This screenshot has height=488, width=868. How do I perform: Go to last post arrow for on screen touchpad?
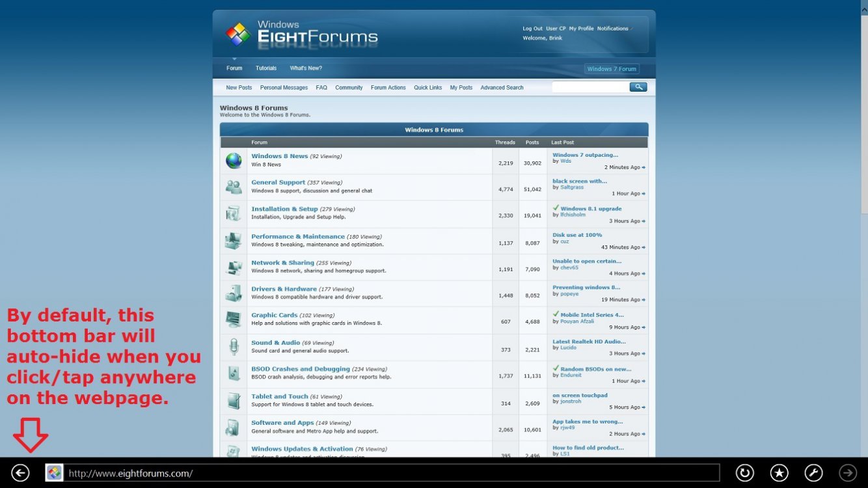click(x=644, y=407)
